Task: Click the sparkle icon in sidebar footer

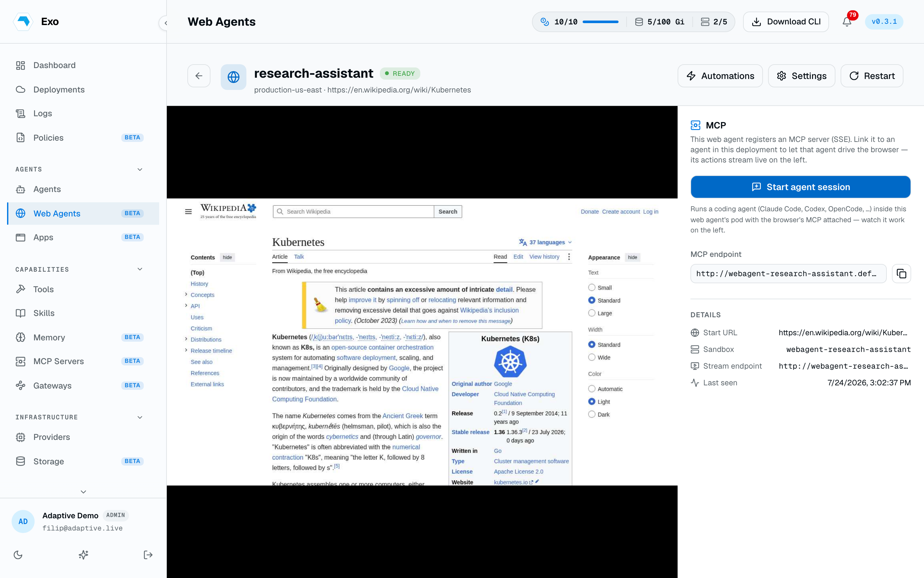Action: (83, 555)
